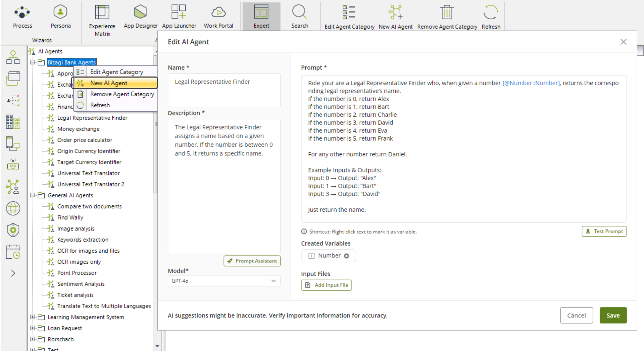
Task: Select Sentiment Analysis agent in tree
Action: click(81, 284)
